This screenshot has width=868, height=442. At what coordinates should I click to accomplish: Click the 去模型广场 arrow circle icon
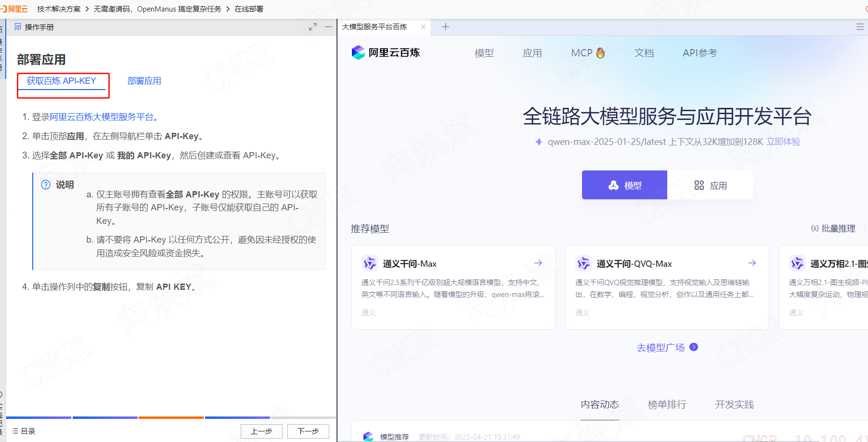click(694, 347)
